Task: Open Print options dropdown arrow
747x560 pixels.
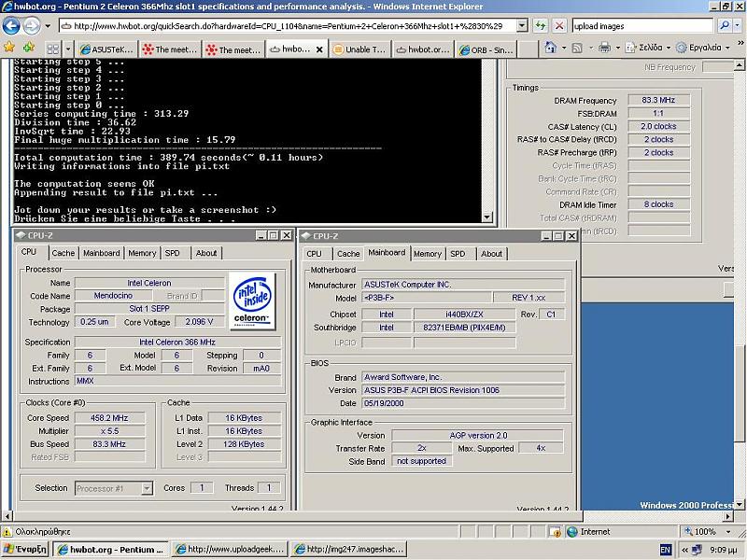Action: (x=618, y=48)
